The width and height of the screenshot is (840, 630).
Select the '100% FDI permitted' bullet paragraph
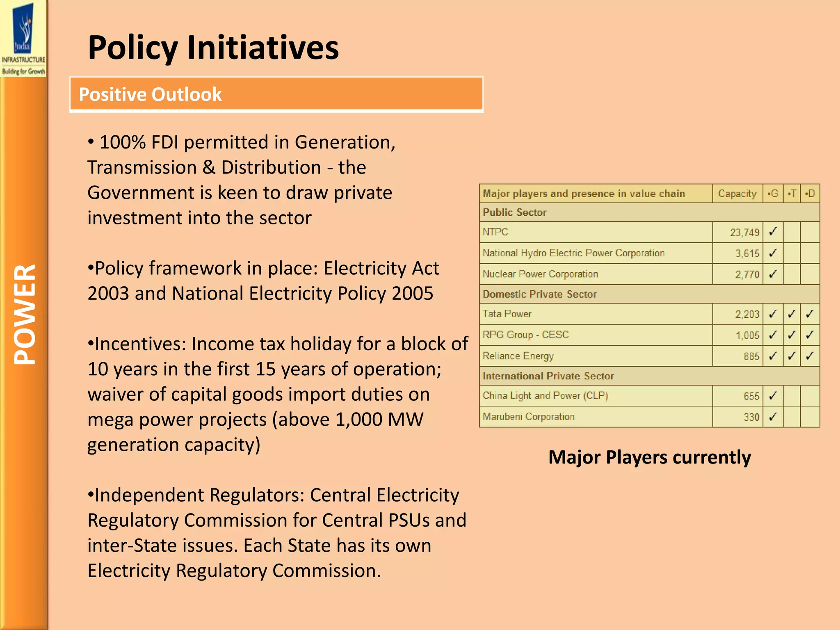(x=242, y=180)
